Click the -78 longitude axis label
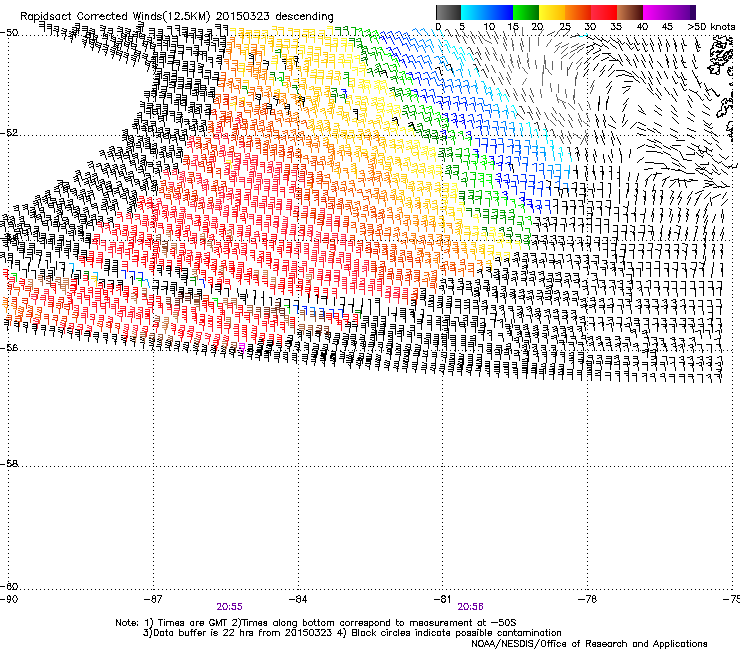This screenshot has height=650, width=740. pyautogui.click(x=588, y=599)
